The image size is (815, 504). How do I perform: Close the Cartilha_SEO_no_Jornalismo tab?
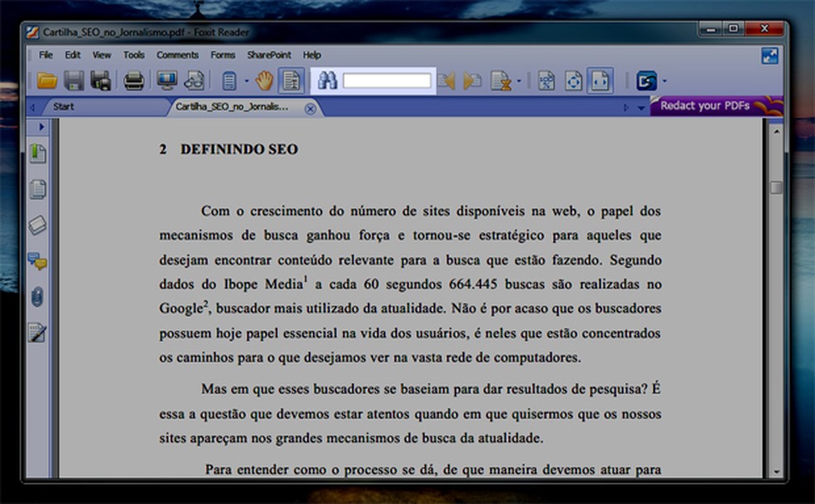point(310,108)
